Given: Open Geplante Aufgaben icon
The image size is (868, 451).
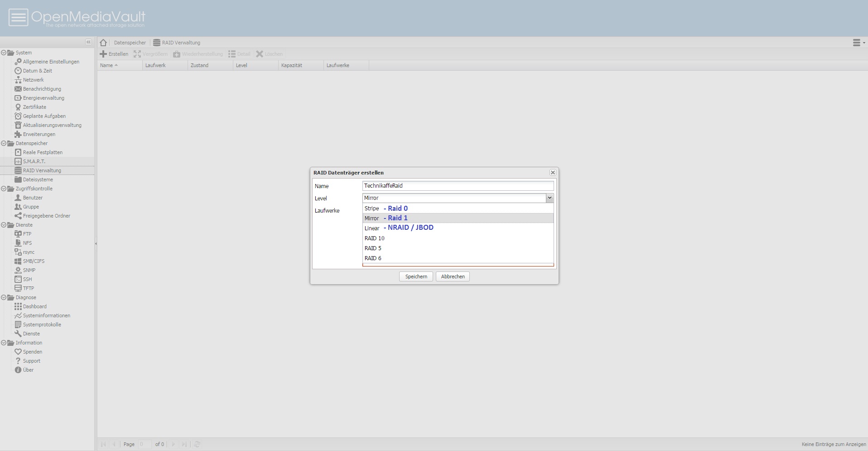Looking at the screenshot, I should pos(18,116).
